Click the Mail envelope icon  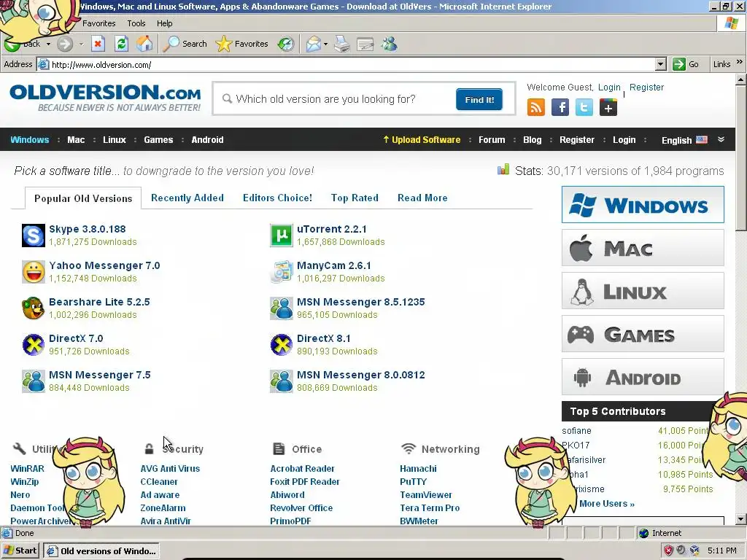tap(314, 44)
